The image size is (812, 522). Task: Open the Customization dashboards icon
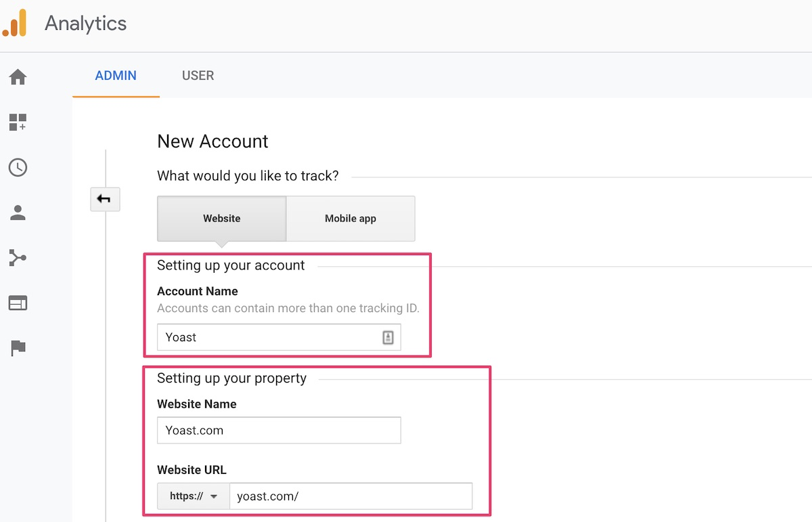[18, 123]
